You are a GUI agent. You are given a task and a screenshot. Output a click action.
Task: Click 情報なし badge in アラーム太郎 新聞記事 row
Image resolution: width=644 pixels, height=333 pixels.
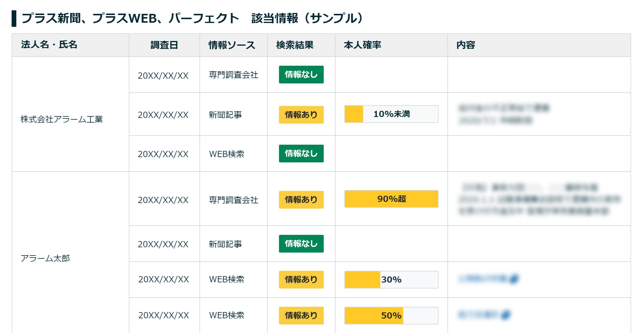pos(301,244)
